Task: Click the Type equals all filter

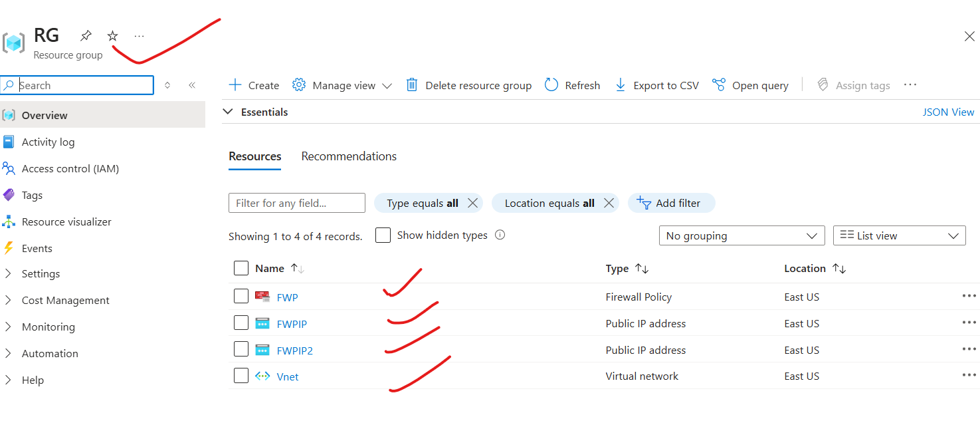Action: coord(423,203)
